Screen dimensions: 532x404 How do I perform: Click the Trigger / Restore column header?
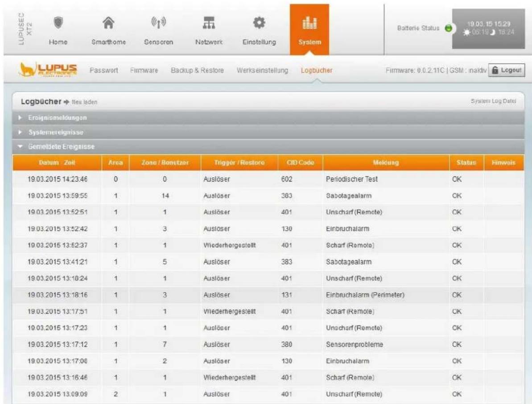point(239,163)
